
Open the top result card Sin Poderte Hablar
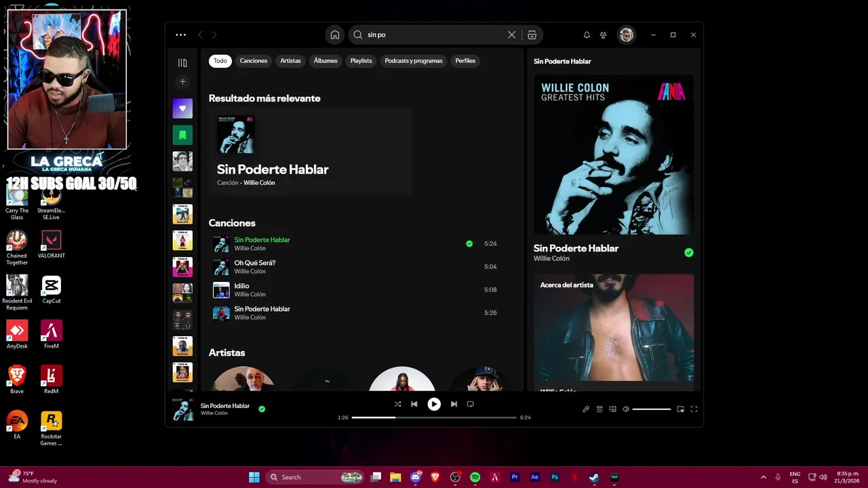pos(310,152)
